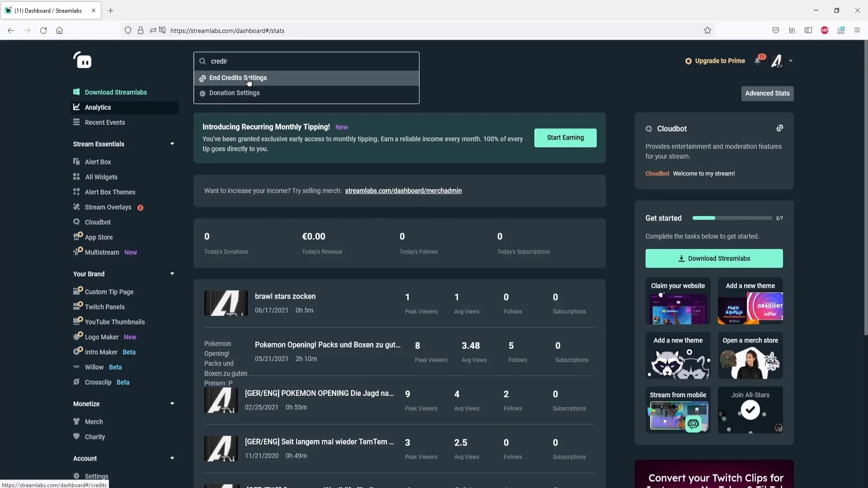Click the AdBlock Plus extension icon
Screen dimensions: 868x488
(x=825, y=30)
